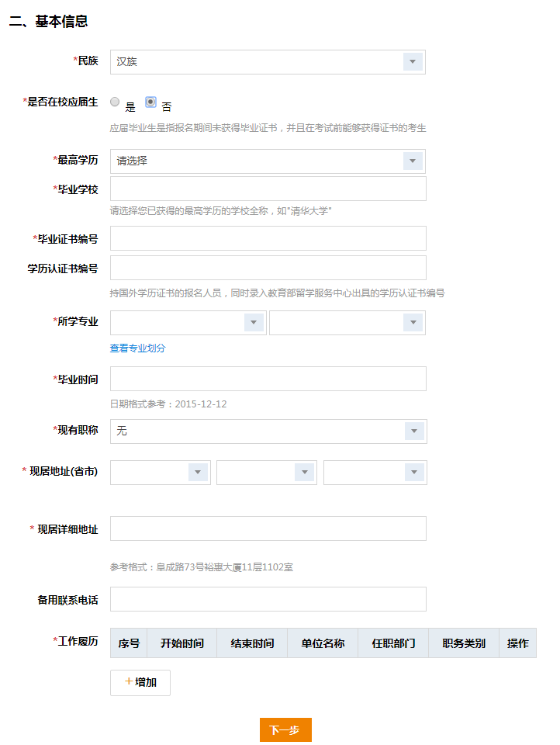Image resolution: width=560 pixels, height=745 pixels.
Task: Click the 学历认证书编号 input field
Action: [268, 268]
